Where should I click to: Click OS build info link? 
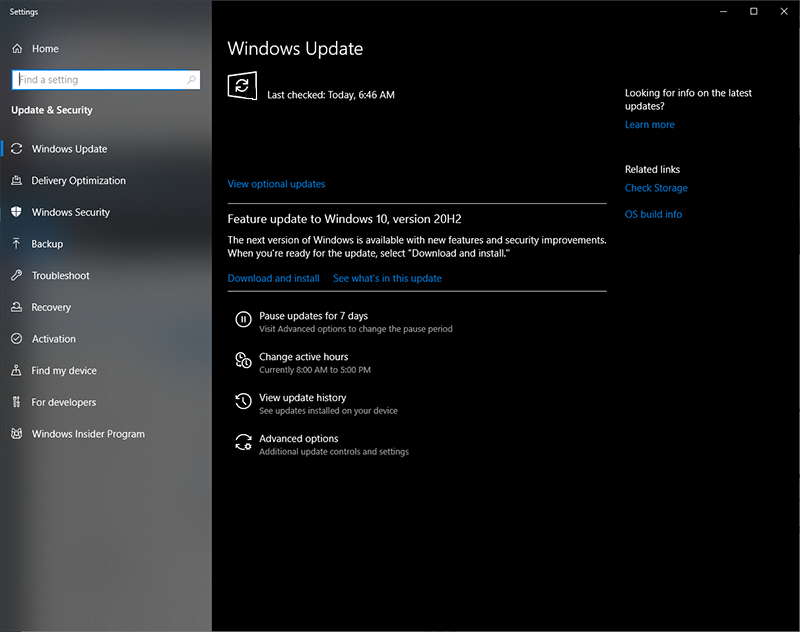coord(654,214)
